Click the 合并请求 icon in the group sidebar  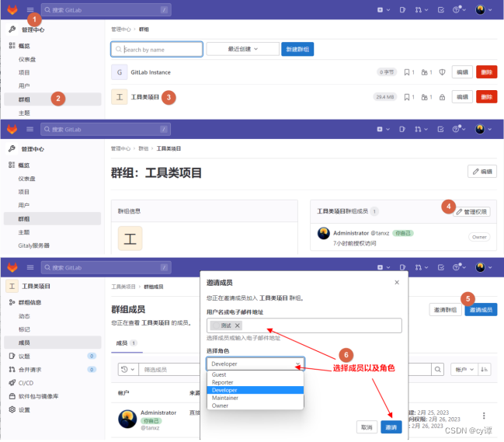tap(12, 369)
